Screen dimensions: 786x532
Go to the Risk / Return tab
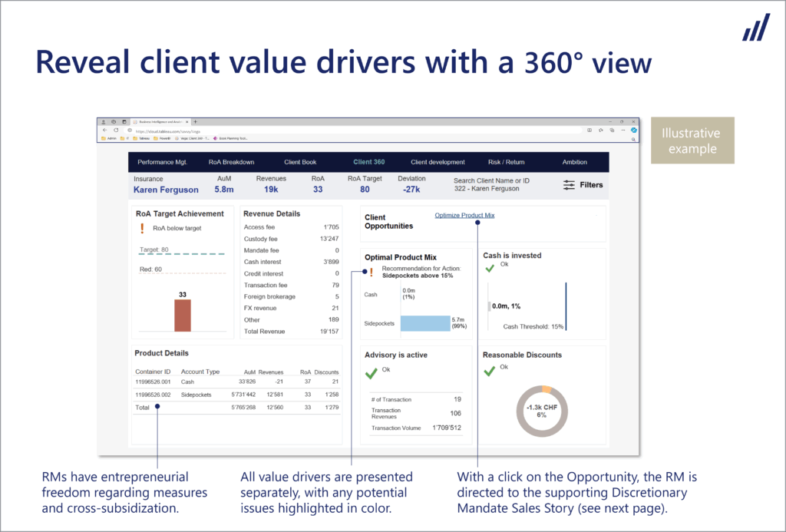point(506,162)
